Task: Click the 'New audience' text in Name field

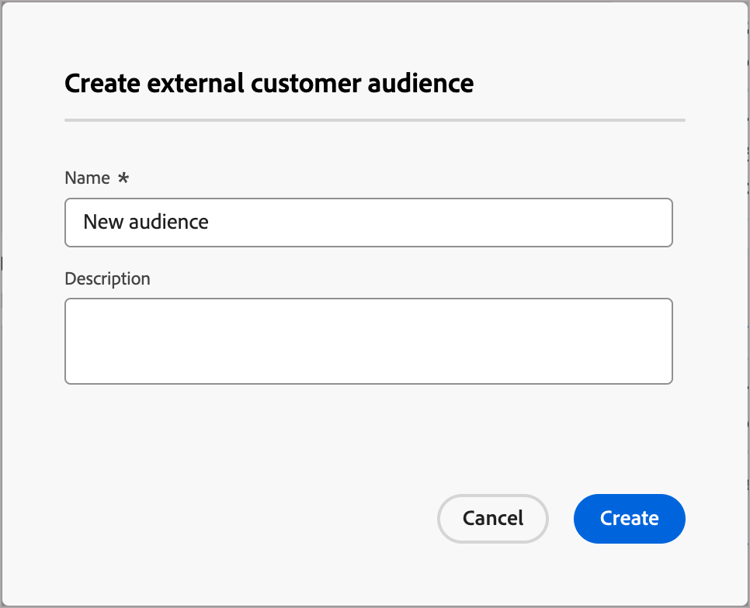Action: (x=146, y=222)
